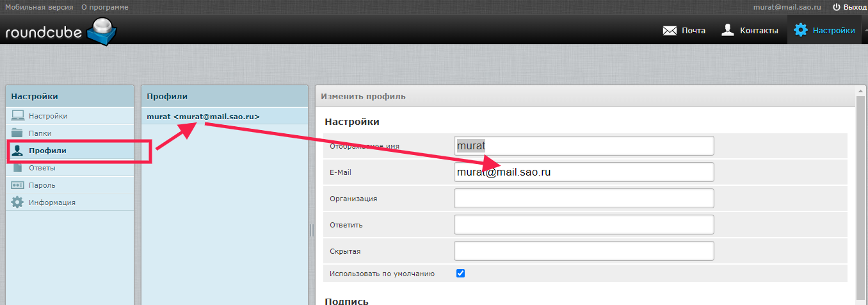Select the murat <murat@mail.sao.ru> profile
The image size is (868, 305).
(x=203, y=117)
